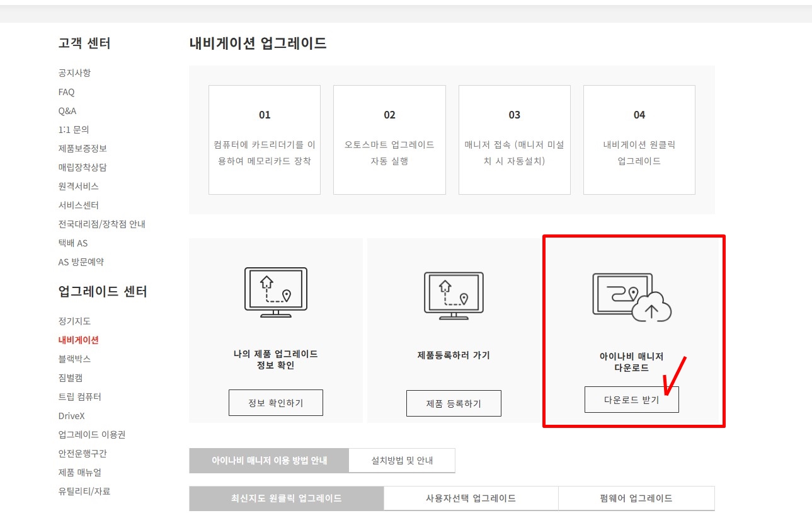Click the step 02 card 오토스마트 업그레이드
Screen dimensions: 812x513
(389, 140)
